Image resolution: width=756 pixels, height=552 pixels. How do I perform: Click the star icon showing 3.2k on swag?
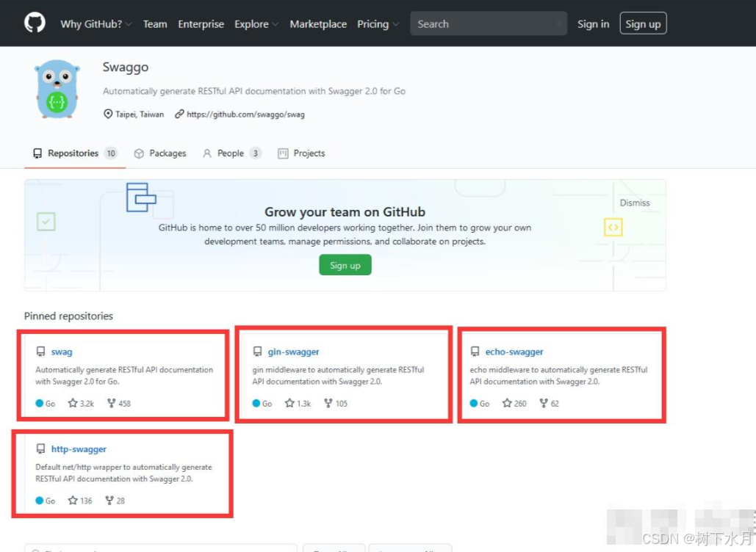(x=73, y=403)
